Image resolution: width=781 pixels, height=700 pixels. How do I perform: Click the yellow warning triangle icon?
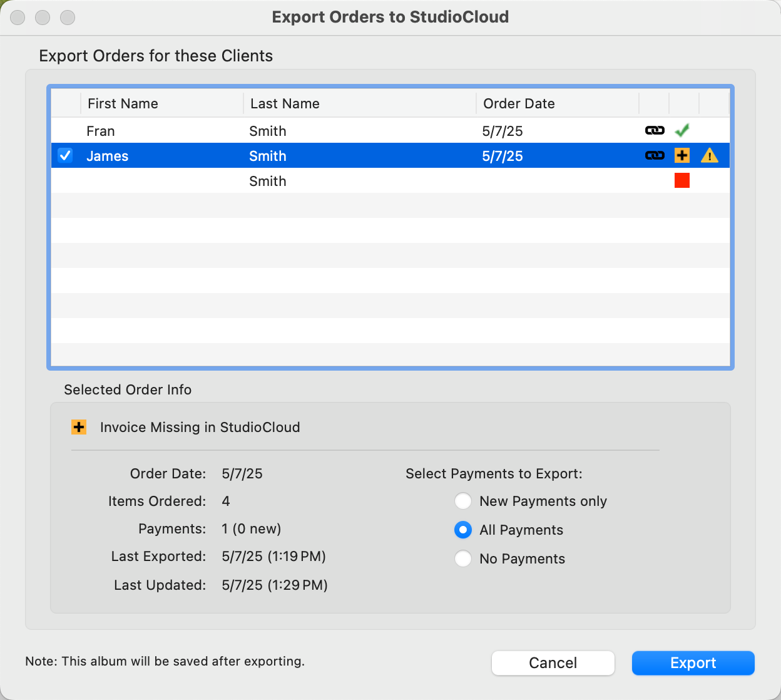pos(710,155)
